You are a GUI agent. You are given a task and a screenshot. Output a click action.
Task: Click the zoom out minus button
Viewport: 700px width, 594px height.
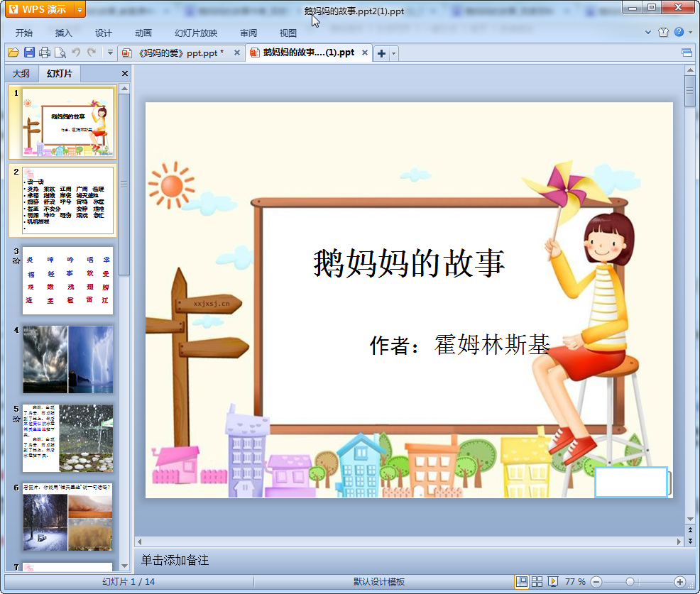coord(596,581)
